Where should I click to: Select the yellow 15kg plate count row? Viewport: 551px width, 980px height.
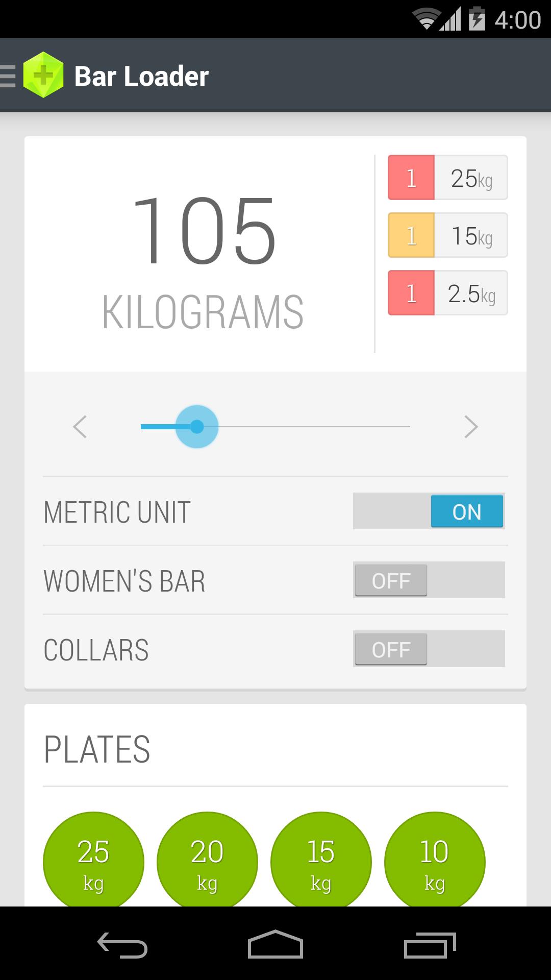[447, 235]
